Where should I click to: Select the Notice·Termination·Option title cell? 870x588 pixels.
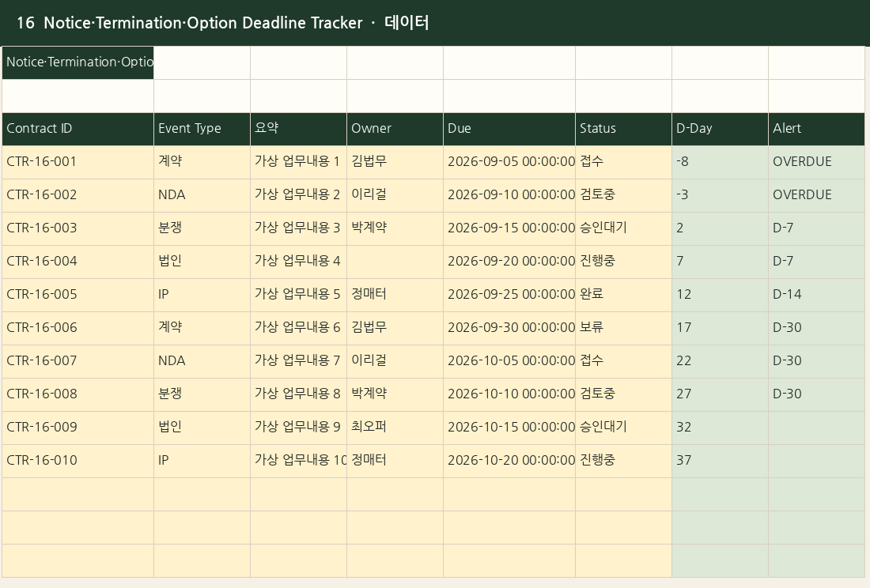point(78,62)
